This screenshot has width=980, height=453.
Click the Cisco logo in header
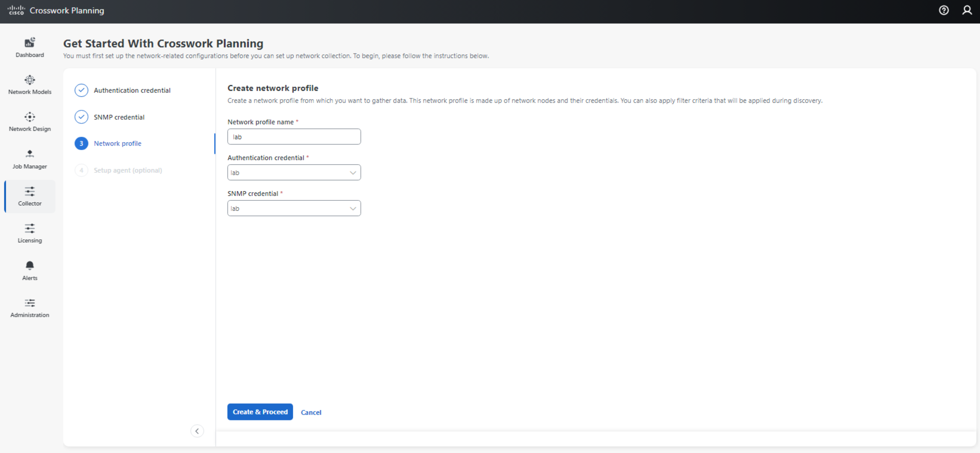pos(16,10)
